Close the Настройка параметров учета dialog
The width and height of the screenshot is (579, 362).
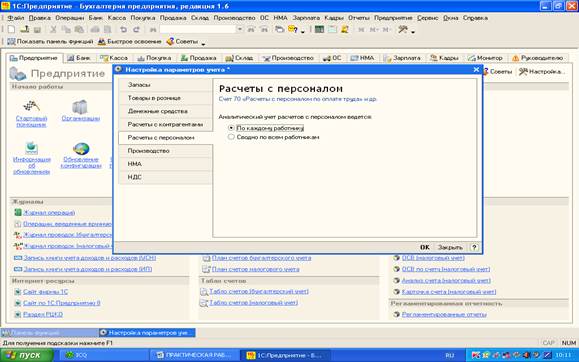pyautogui.click(x=476, y=69)
